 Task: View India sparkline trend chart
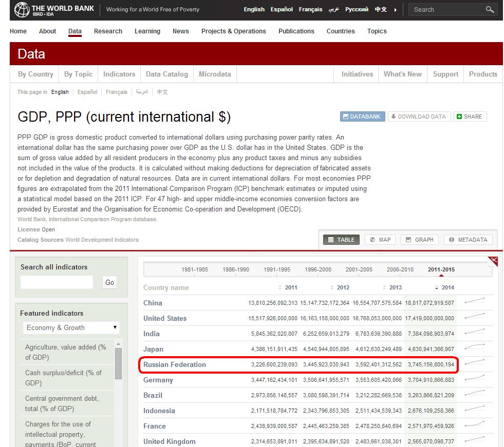click(474, 332)
